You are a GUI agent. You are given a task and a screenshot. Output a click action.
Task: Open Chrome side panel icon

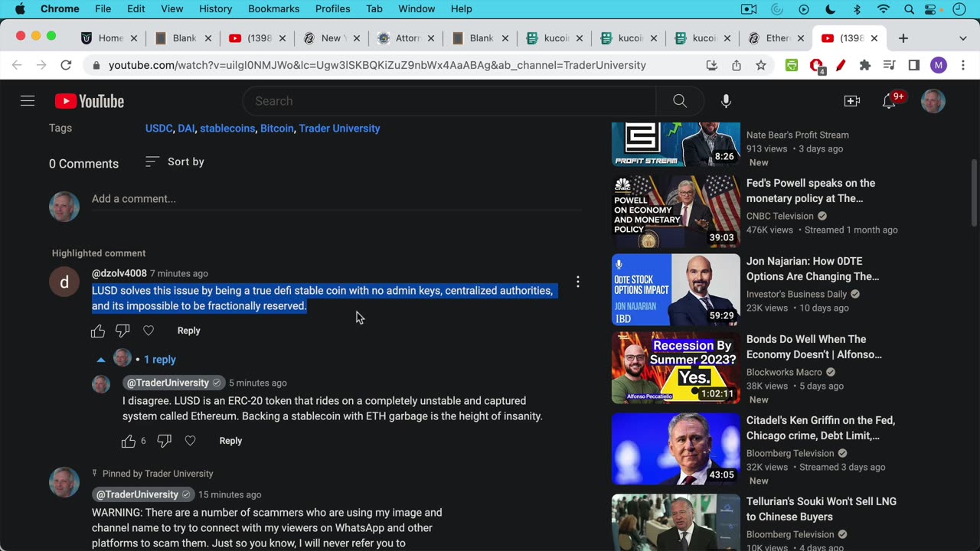point(913,65)
